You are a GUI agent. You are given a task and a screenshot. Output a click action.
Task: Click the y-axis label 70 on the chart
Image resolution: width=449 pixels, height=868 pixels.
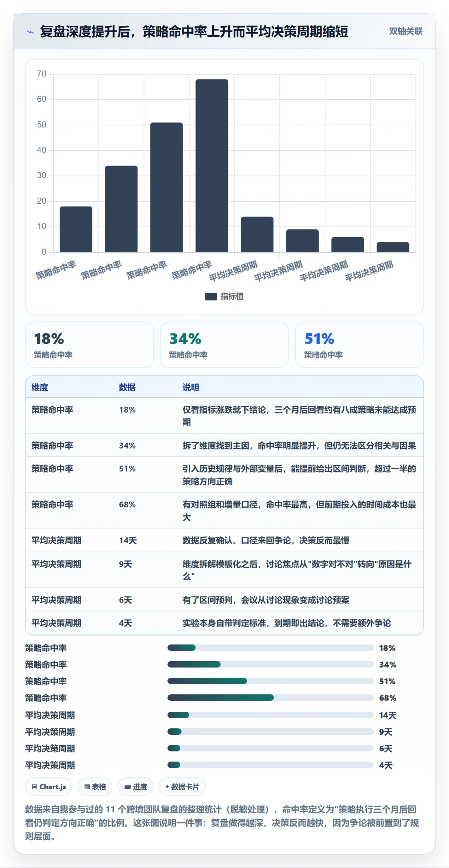click(41, 74)
